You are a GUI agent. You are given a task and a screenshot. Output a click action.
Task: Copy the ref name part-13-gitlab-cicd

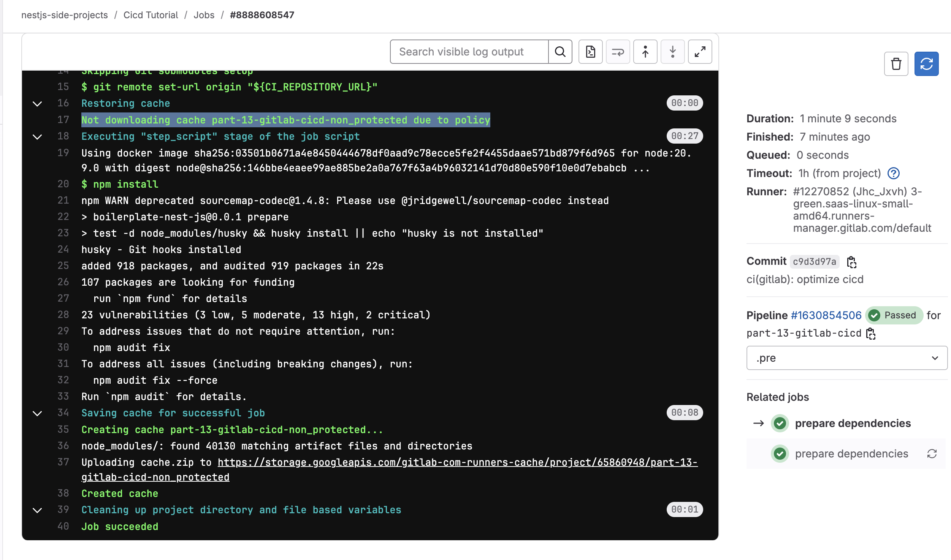click(871, 334)
